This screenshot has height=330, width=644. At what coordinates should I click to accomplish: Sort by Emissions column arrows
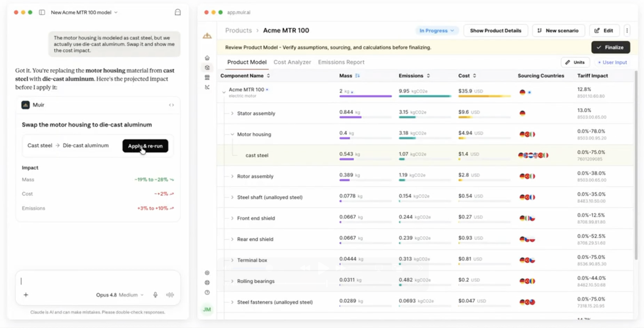click(x=428, y=76)
